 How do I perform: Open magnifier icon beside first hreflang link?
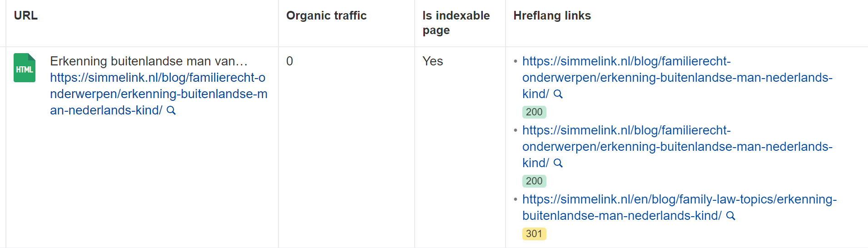pyautogui.click(x=558, y=94)
